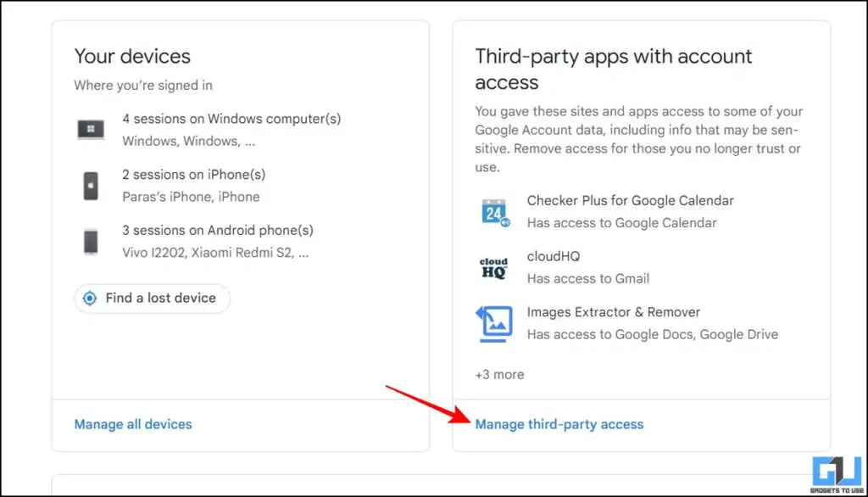
Task: Click the Find a lost device button
Action: 151,299
